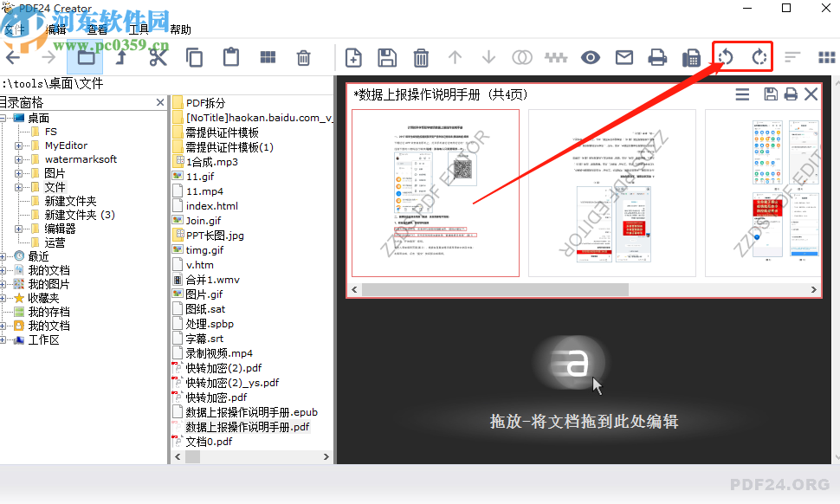Click the copy pages icon

195,57
